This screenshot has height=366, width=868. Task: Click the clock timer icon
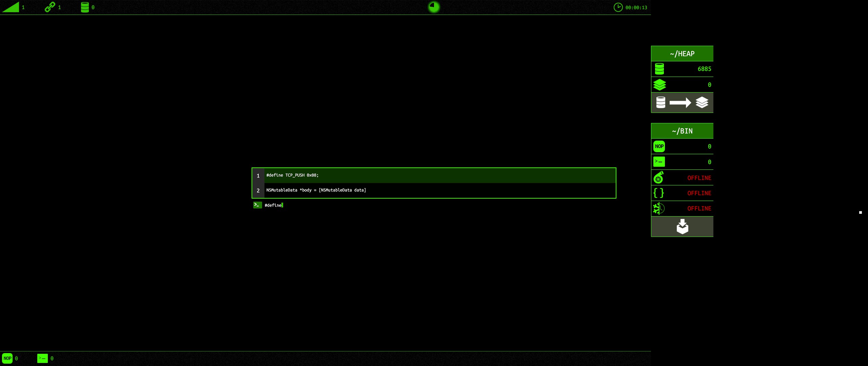click(618, 7)
